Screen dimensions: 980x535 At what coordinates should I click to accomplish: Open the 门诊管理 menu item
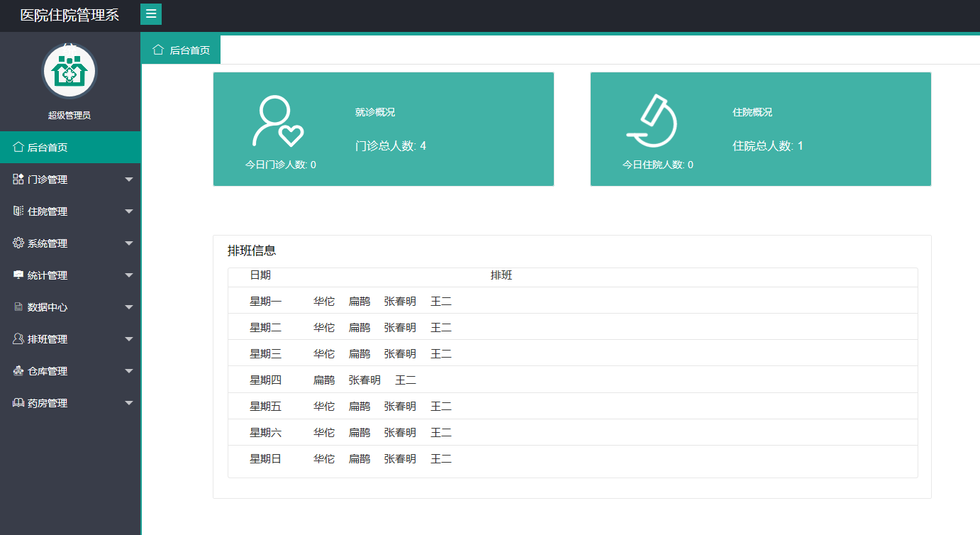click(70, 180)
